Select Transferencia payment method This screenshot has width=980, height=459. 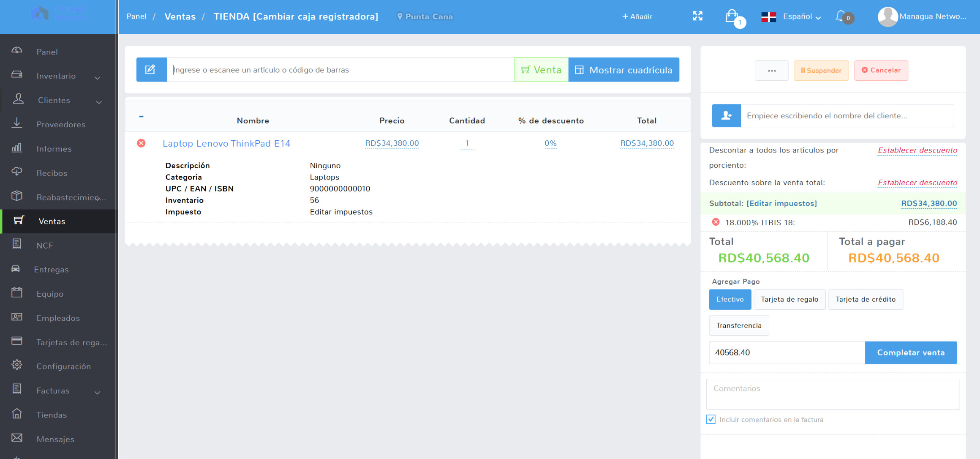click(739, 325)
